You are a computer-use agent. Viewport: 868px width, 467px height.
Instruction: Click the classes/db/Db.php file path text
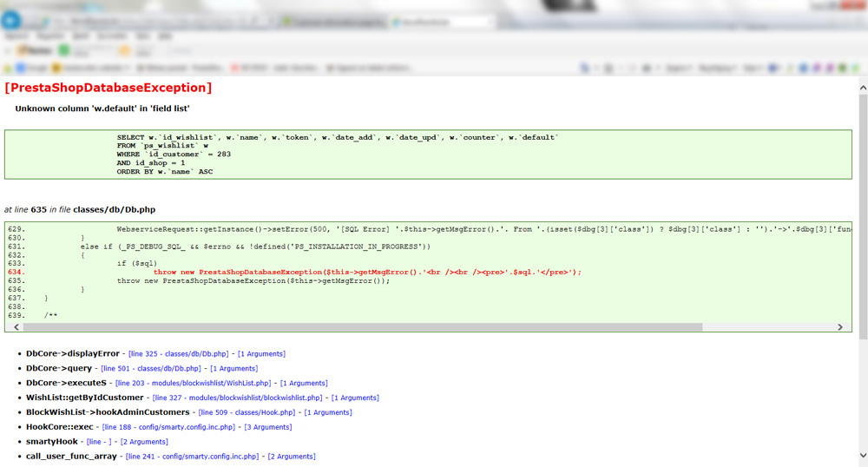click(114, 210)
